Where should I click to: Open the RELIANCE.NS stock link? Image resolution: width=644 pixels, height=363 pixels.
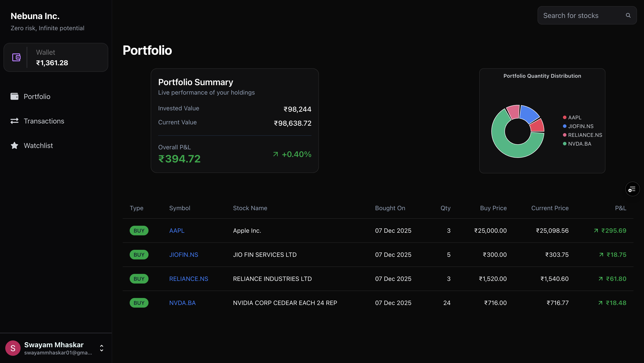point(189,279)
